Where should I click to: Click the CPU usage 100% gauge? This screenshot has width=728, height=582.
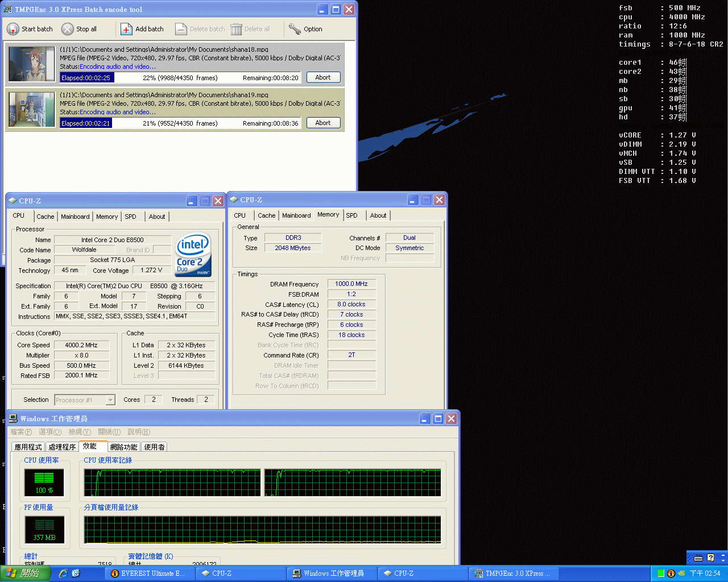(x=44, y=482)
